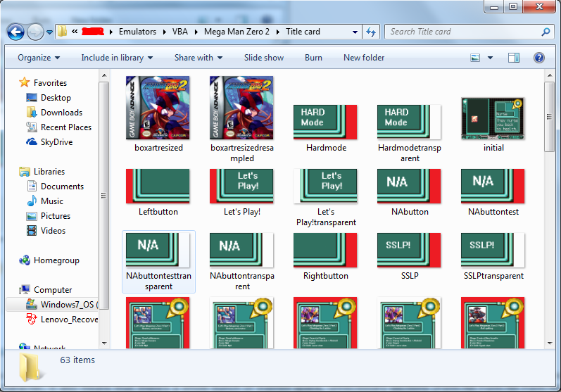Navigate to VBA in breadcrumb
This screenshot has width=561, height=392.
(180, 32)
